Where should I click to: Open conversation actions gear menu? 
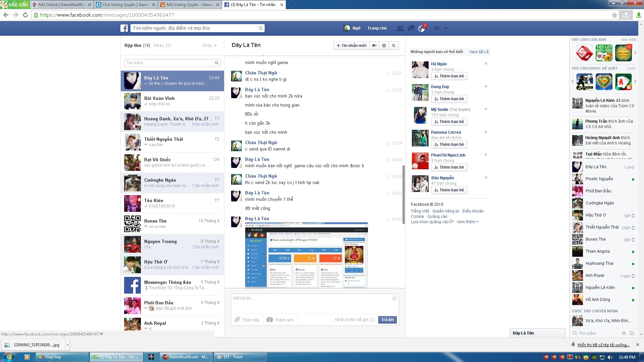click(x=384, y=46)
